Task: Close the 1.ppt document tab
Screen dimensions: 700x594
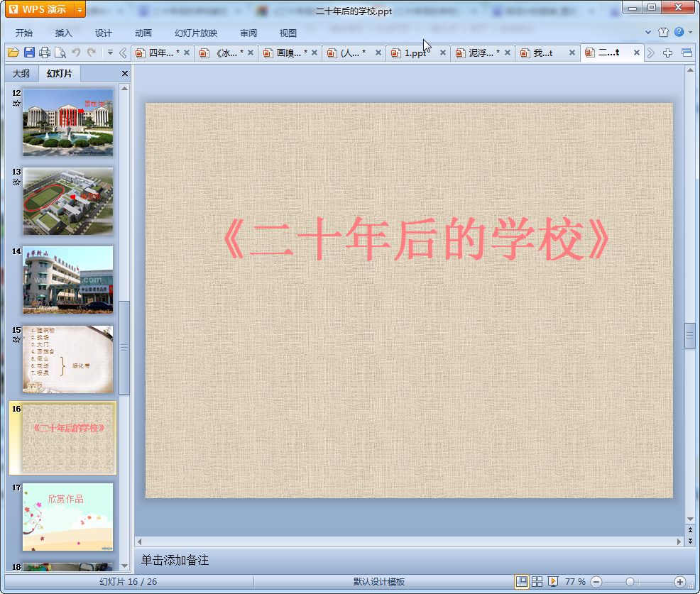Action: tap(442, 53)
